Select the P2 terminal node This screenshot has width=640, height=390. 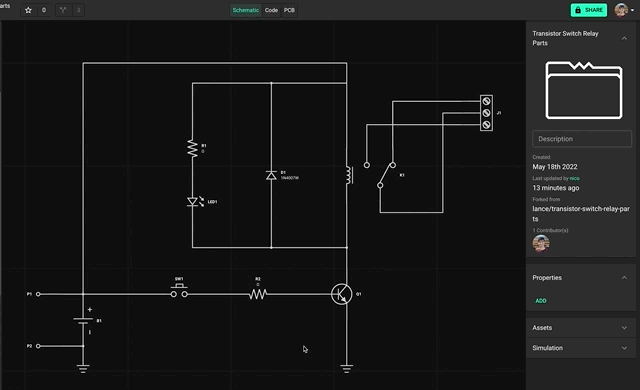[x=38, y=346]
